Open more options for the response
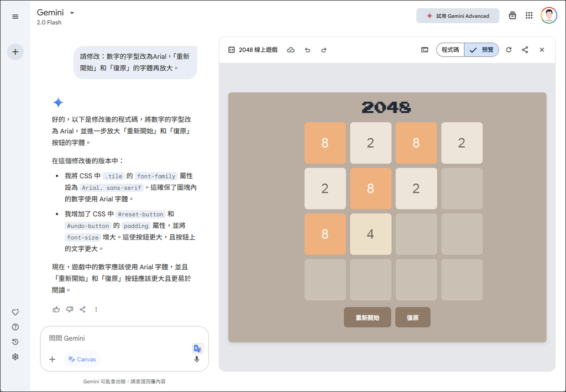This screenshot has width=566, height=392. 96,309
